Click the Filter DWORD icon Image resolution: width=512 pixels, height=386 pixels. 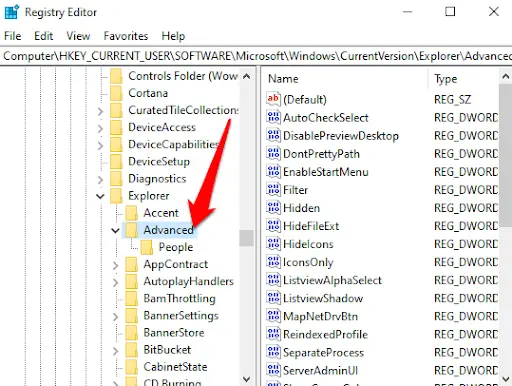(273, 190)
